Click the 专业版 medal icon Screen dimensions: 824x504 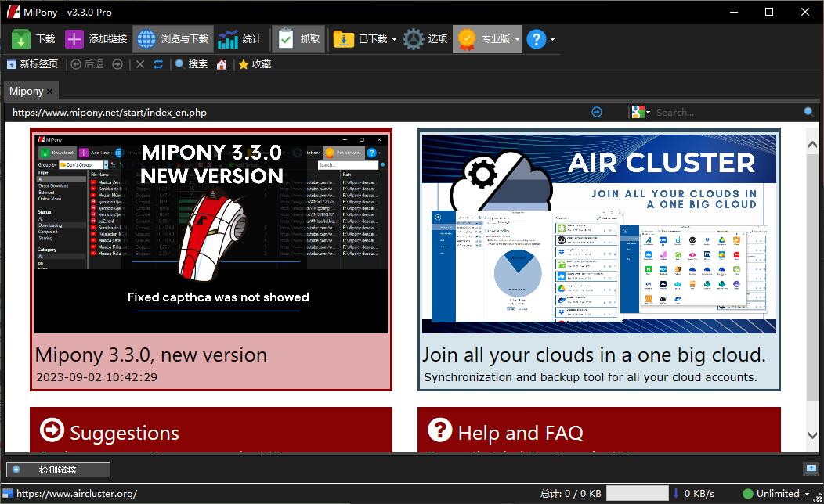[x=467, y=39]
